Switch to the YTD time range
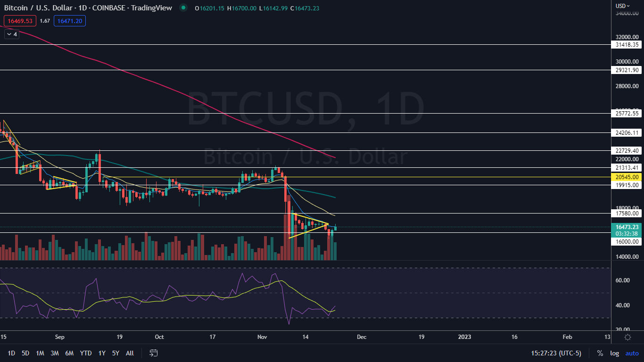 (x=86, y=353)
